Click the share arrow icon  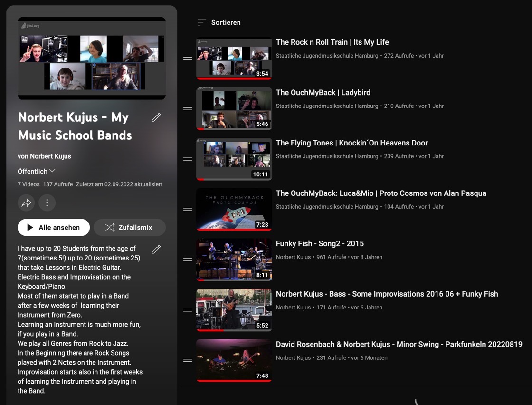[27, 203]
